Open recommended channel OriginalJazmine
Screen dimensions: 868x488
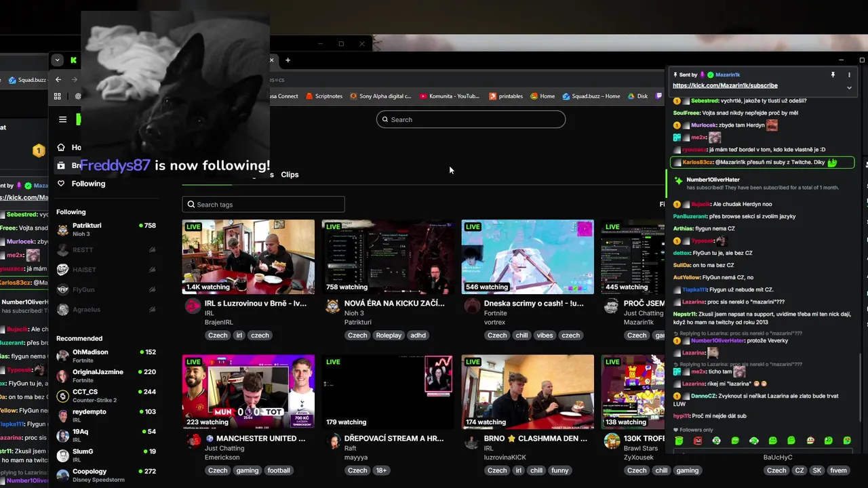[x=106, y=375]
